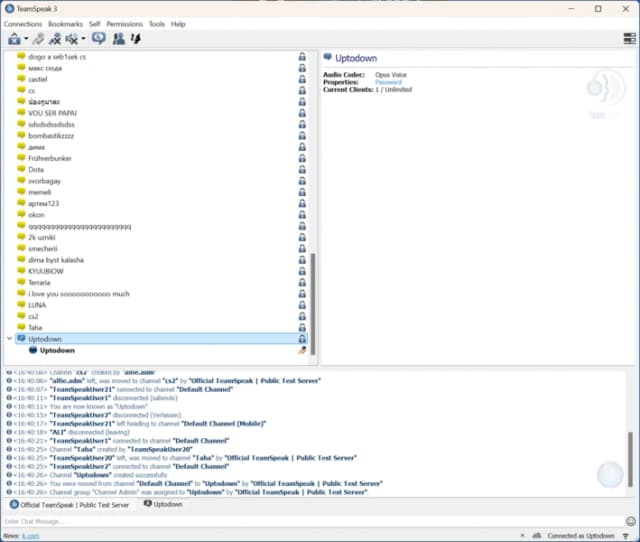The image size is (640, 542).
Task: Switch to Official TeamSpeak Public Test Server tab
Action: pyautogui.click(x=70, y=505)
